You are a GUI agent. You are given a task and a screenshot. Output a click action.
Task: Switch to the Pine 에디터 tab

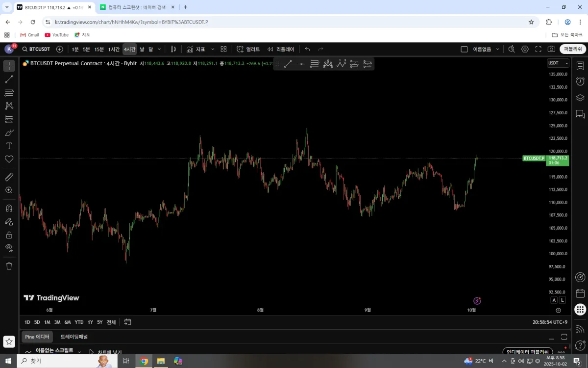(37, 337)
